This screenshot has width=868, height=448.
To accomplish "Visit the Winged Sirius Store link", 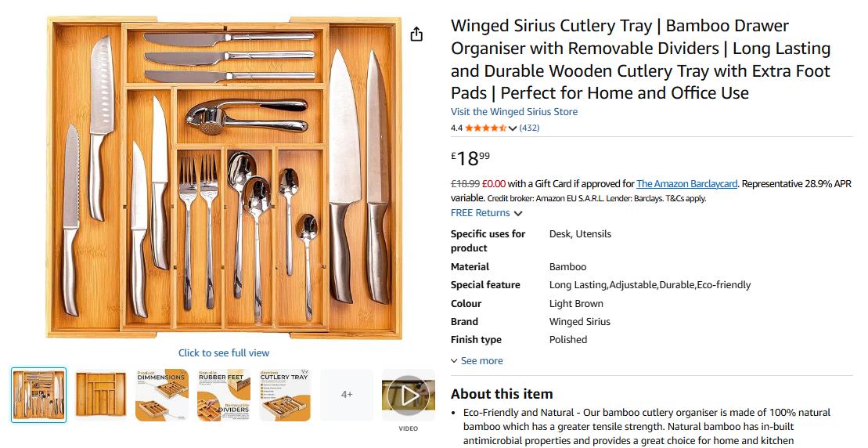I will [x=514, y=111].
